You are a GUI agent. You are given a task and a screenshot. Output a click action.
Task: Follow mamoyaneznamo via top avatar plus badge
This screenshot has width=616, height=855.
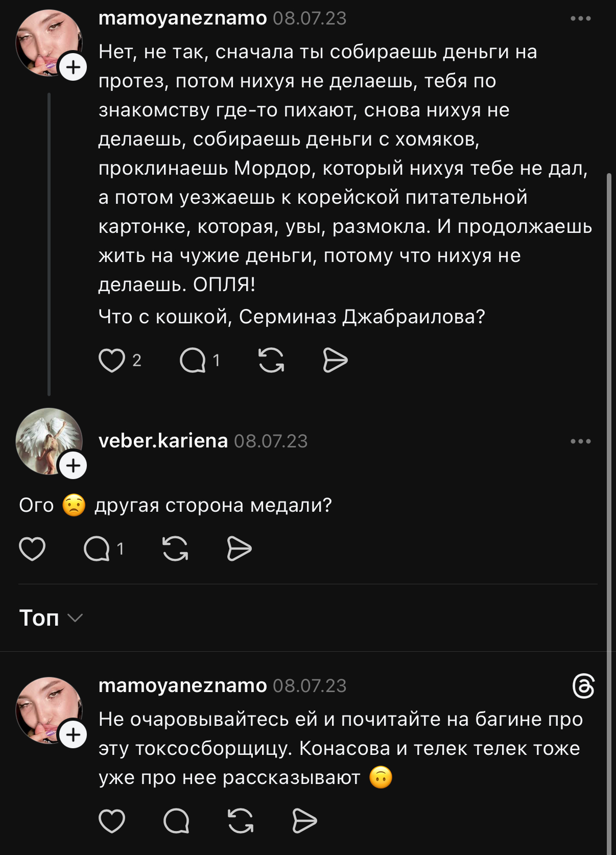tap(74, 67)
